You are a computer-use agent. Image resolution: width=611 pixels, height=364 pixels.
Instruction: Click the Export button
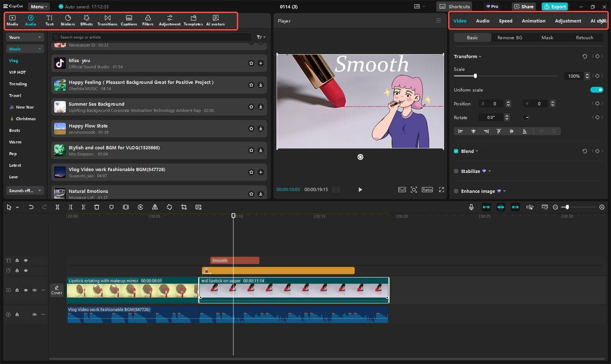pyautogui.click(x=555, y=7)
